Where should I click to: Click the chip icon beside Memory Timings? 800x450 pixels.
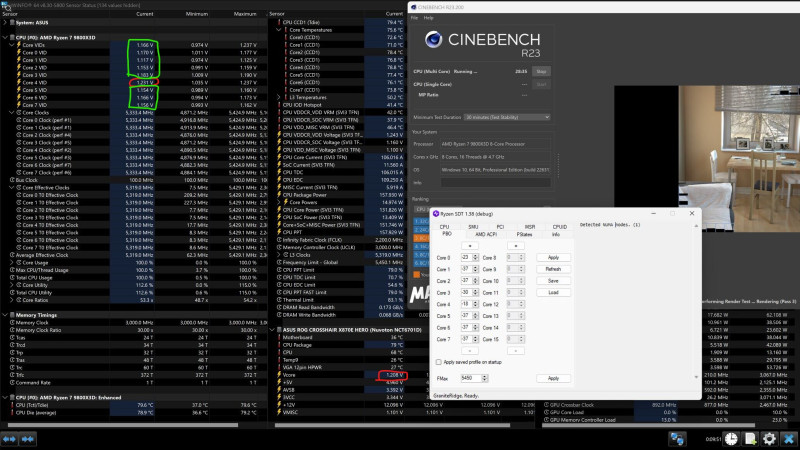tap(12, 315)
